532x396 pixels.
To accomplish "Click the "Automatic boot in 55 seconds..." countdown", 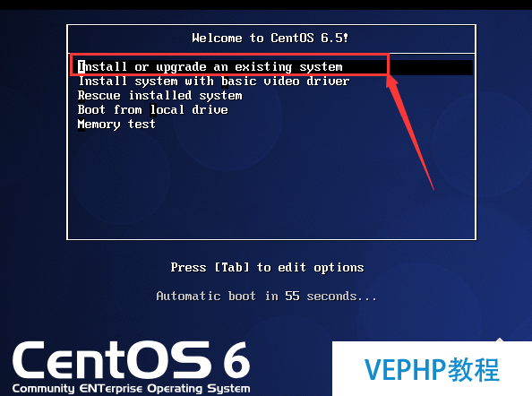I will pyautogui.click(x=266, y=296).
